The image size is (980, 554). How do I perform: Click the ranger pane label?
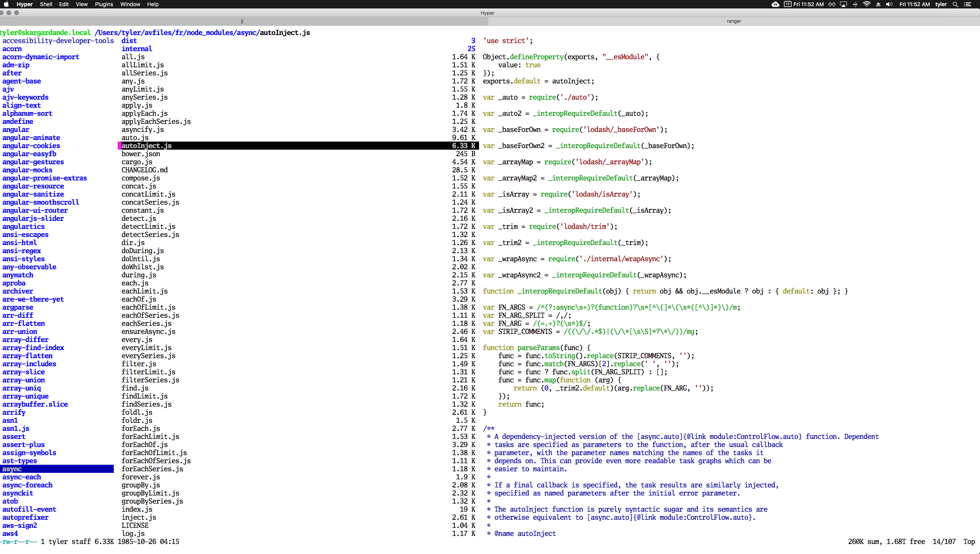734,20
